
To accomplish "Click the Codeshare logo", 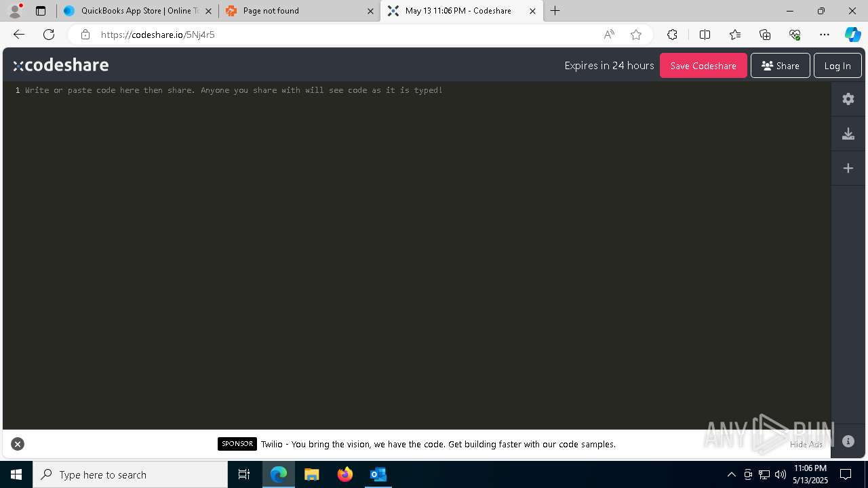I will tap(61, 65).
